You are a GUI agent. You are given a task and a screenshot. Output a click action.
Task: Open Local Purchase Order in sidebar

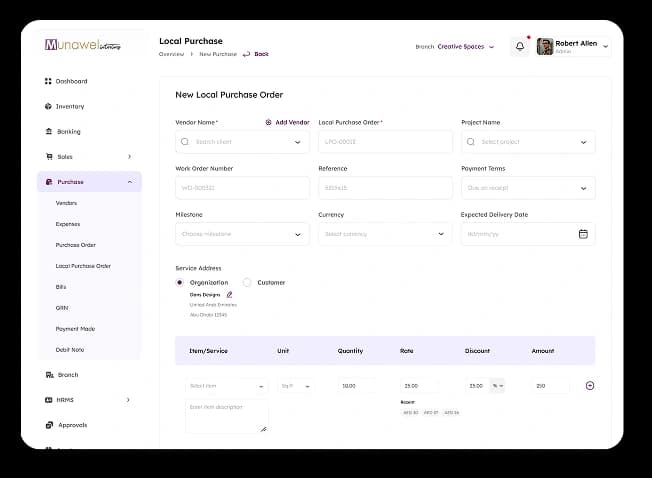[x=83, y=266]
